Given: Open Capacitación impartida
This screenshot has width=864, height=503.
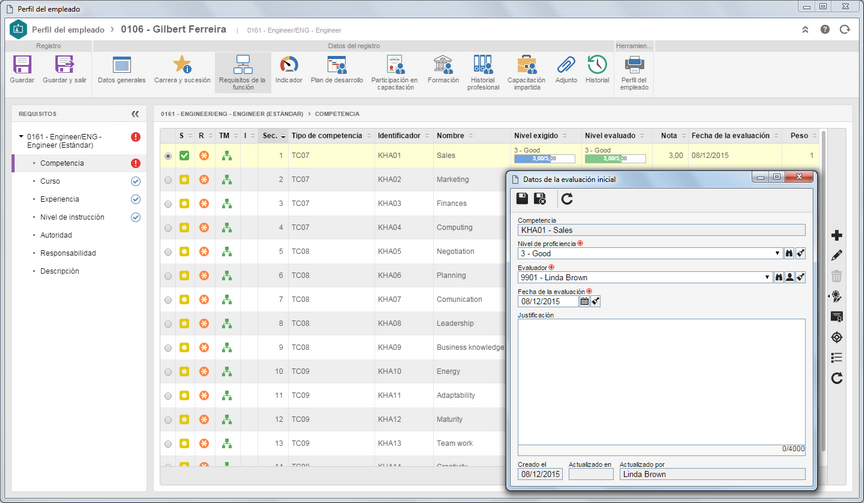Looking at the screenshot, I should [526, 64].
